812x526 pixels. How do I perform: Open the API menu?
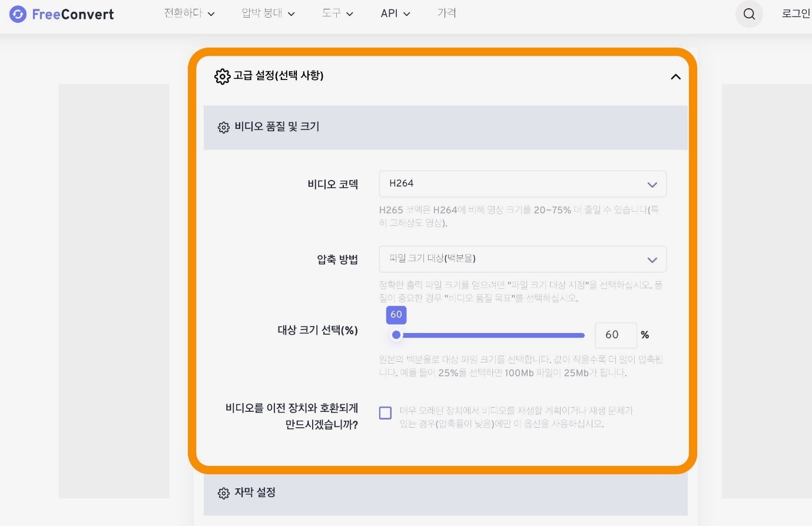(395, 14)
